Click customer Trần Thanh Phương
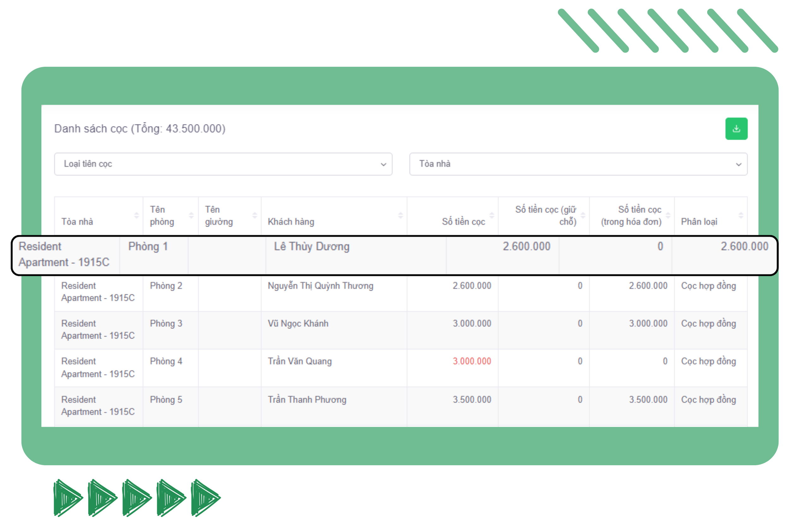800x532 pixels. 307,399
